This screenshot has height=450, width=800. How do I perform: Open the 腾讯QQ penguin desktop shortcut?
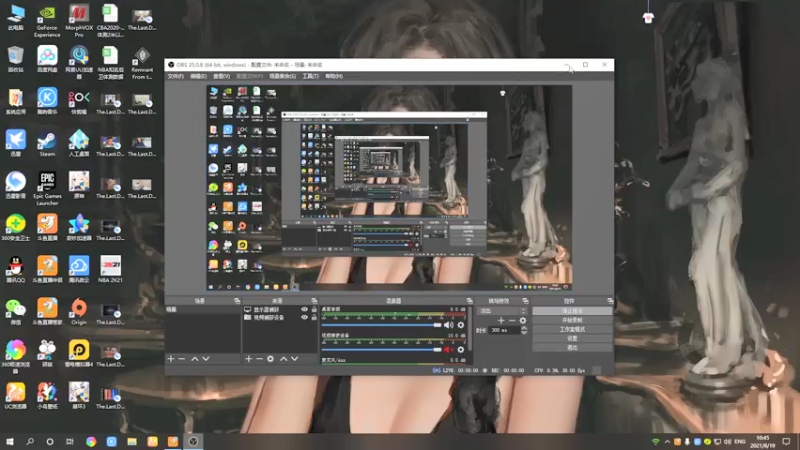click(16, 269)
